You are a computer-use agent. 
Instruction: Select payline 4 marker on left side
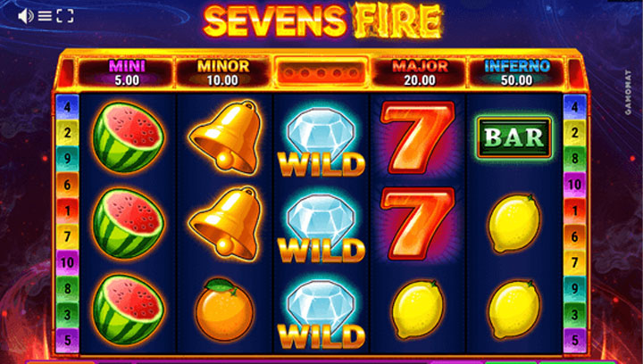click(67, 107)
